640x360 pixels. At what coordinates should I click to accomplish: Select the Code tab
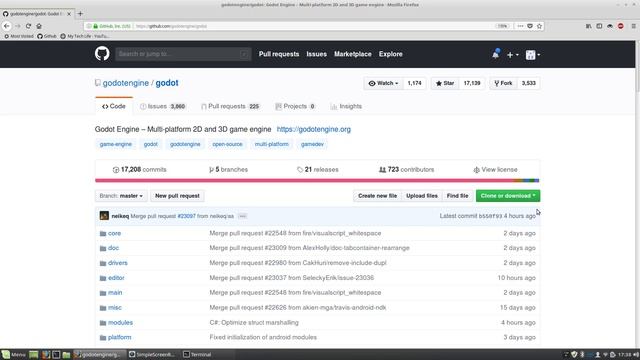[114, 106]
